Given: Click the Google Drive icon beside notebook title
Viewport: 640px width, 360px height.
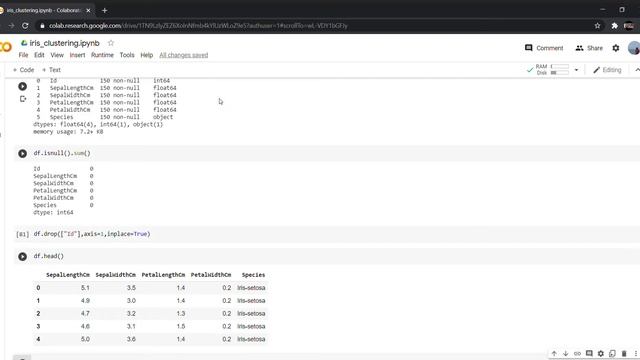Looking at the screenshot, I should click(24, 43).
